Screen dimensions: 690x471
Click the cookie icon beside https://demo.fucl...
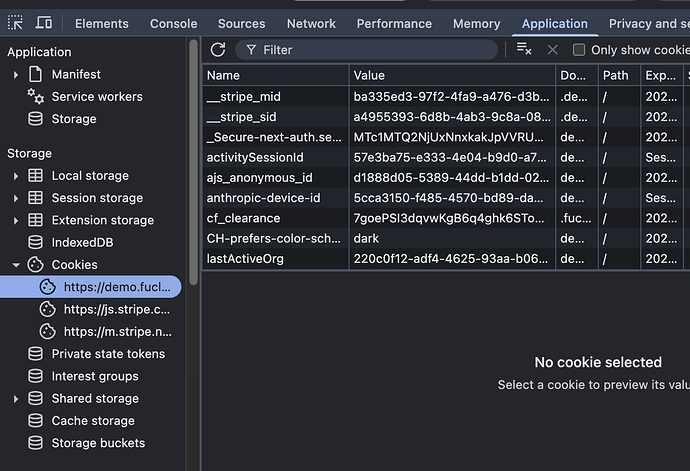(48, 287)
